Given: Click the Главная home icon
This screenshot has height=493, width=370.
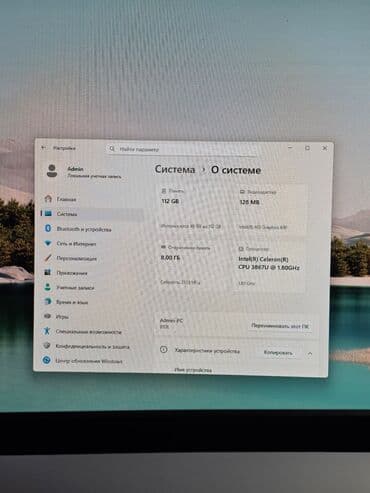Looking at the screenshot, I should point(48,199).
